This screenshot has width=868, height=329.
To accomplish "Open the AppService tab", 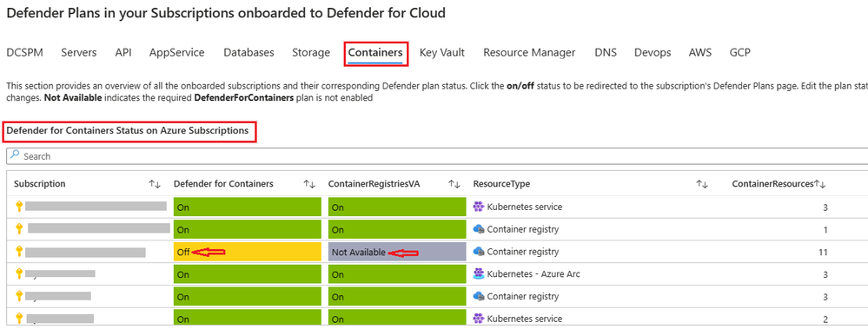I will pos(176,53).
